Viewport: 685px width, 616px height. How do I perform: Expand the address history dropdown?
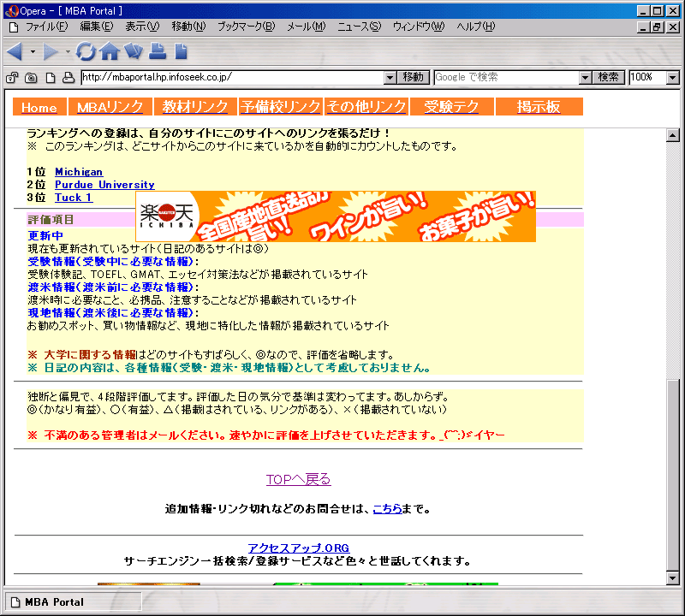click(390, 78)
